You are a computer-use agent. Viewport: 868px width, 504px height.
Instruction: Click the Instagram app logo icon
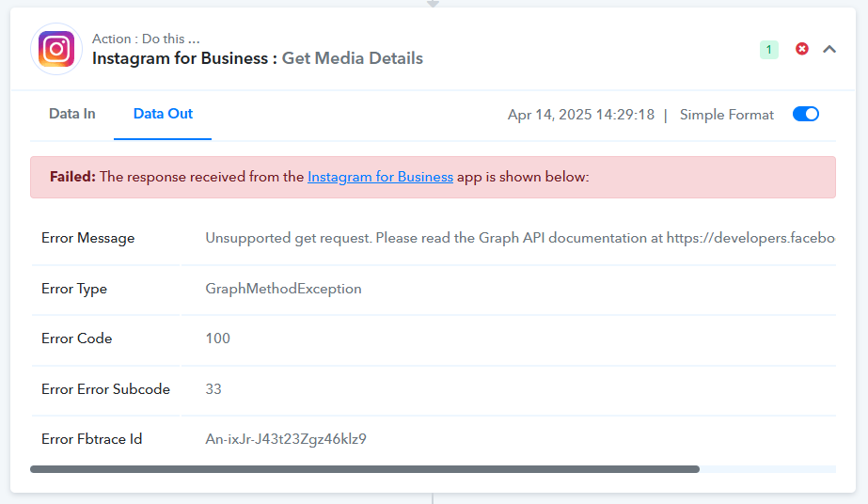pyautogui.click(x=56, y=49)
